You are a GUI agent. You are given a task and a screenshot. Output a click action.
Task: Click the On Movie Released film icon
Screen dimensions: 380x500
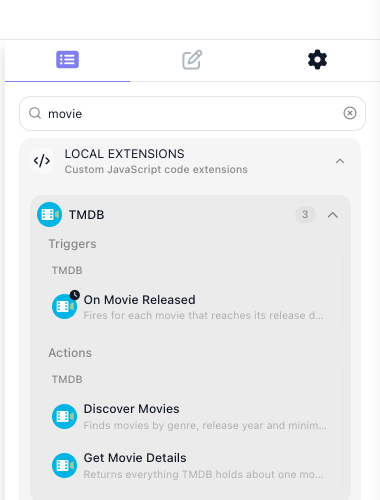(64, 306)
